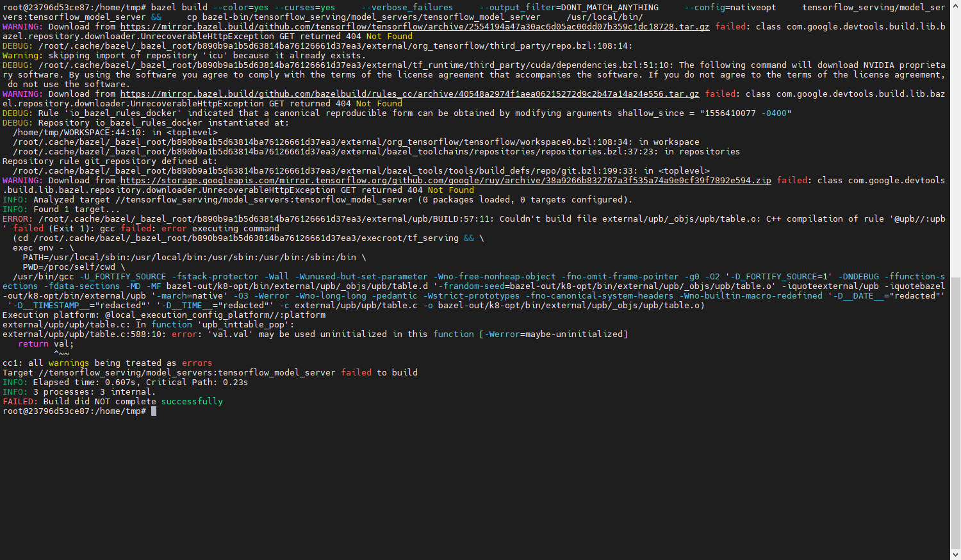Click 'successfully' word in final line
This screenshot has width=961, height=560.
(192, 402)
